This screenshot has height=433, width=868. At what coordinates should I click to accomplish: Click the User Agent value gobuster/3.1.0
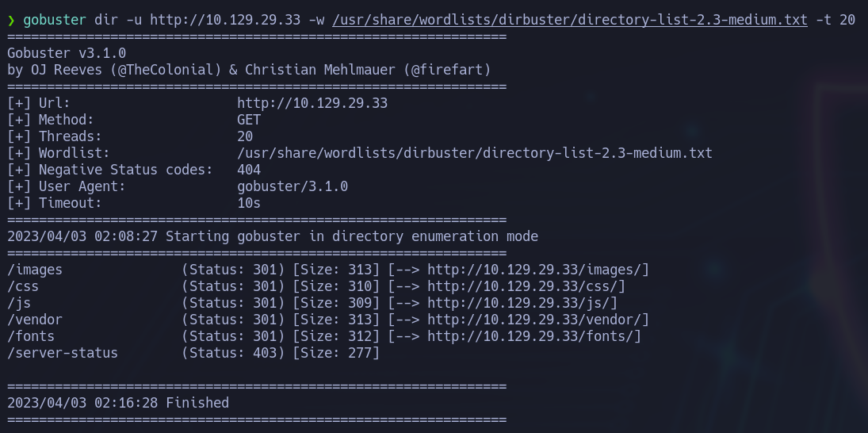tap(293, 186)
